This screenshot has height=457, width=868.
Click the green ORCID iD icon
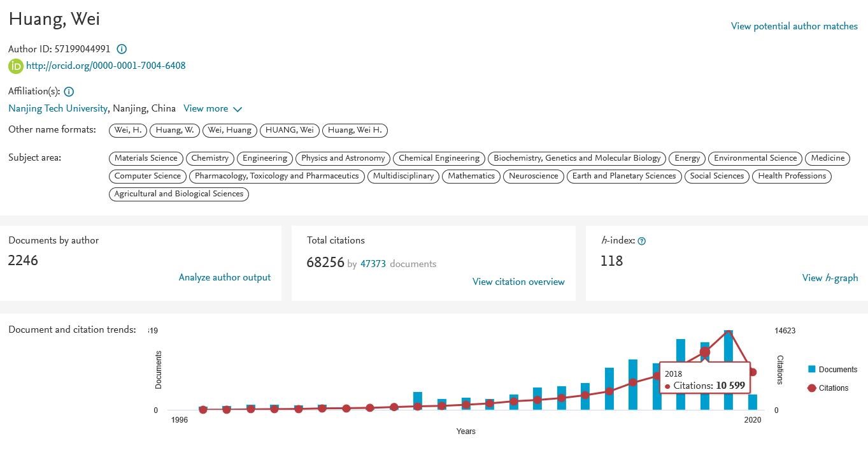(15, 66)
